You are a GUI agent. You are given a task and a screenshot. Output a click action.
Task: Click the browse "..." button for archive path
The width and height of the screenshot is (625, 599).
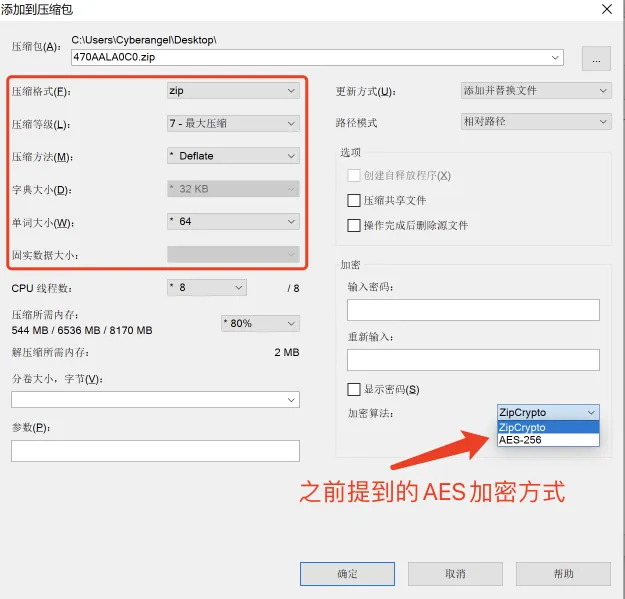tap(596, 59)
